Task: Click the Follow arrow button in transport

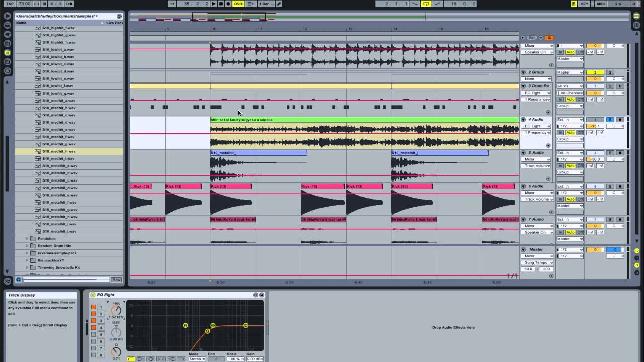Action: point(172,4)
